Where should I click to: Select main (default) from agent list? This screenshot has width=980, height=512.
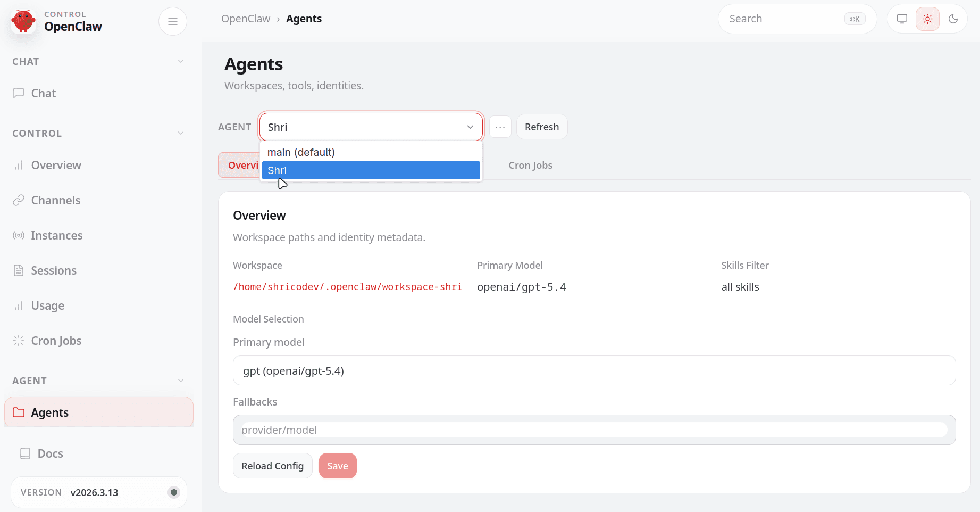[x=371, y=152]
